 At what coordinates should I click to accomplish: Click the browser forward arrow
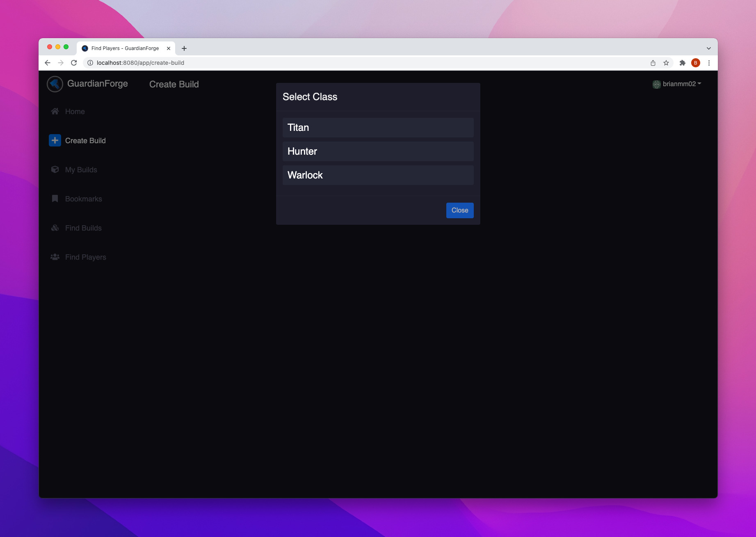click(x=61, y=63)
